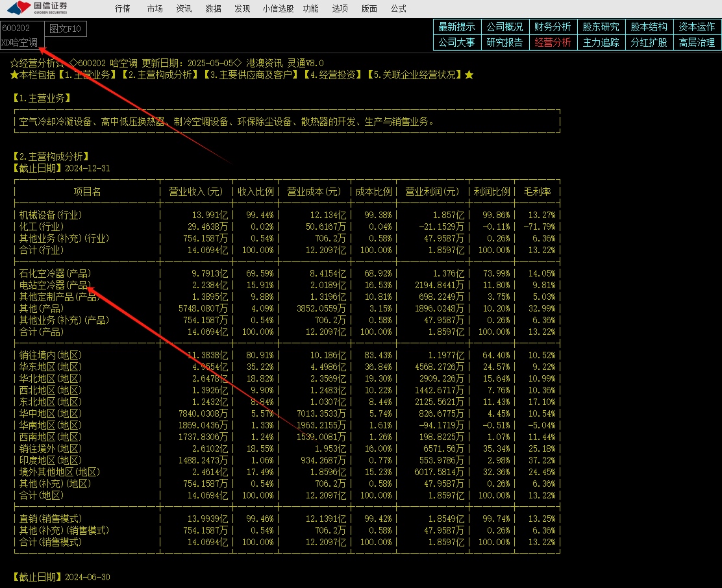Click the Guosen Securities logo
Screen dimensions: 722x588
38,8
